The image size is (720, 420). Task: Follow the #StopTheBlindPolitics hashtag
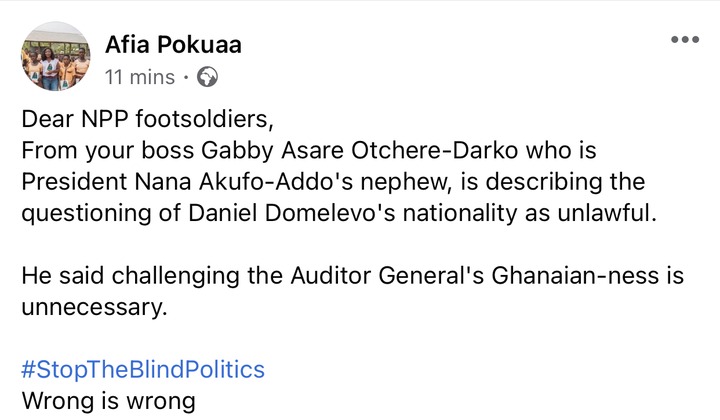(x=143, y=370)
